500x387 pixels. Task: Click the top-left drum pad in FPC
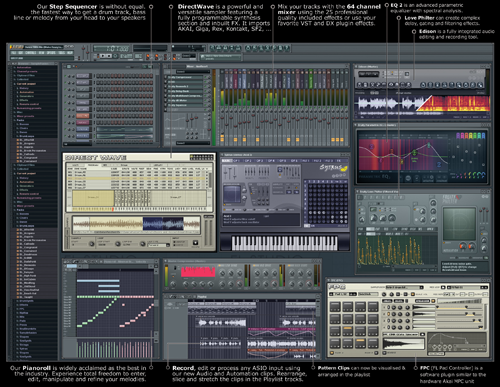pos(335,306)
